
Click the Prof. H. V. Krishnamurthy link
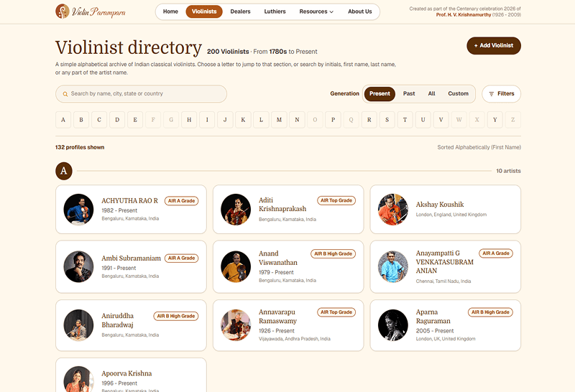pos(463,14)
